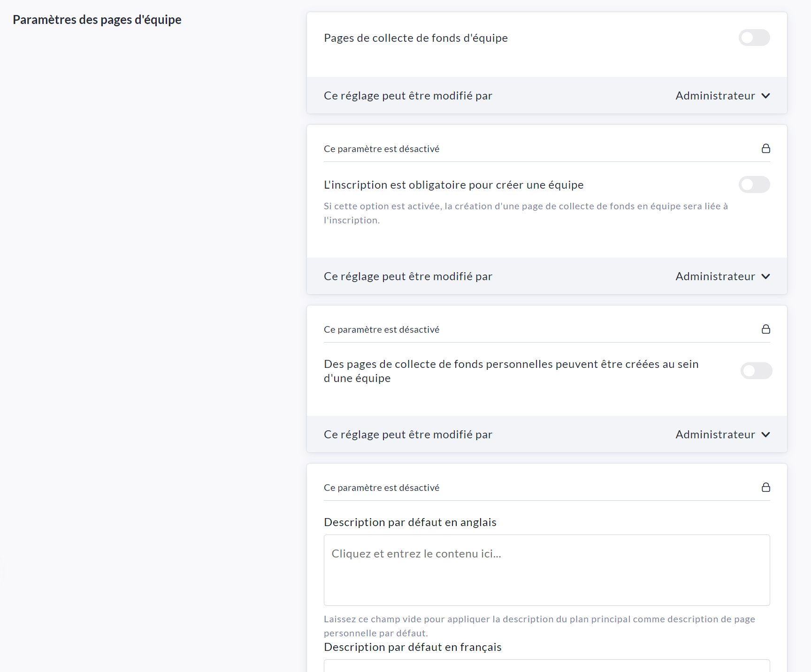Viewport: 811px width, 672px height.
Task: Switch on personal fundraising pages within a team
Action: click(756, 371)
